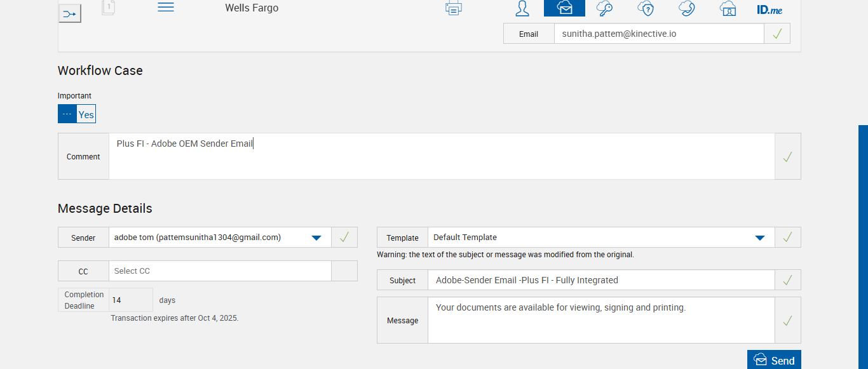Select the cloud key authentication icon
The height and width of the screenshot is (369, 868).
click(604, 8)
